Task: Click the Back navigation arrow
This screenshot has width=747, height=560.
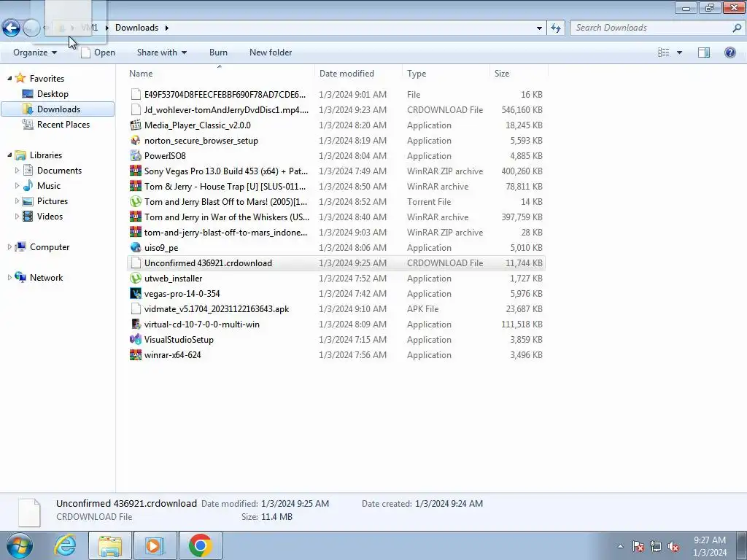Action: [12, 28]
